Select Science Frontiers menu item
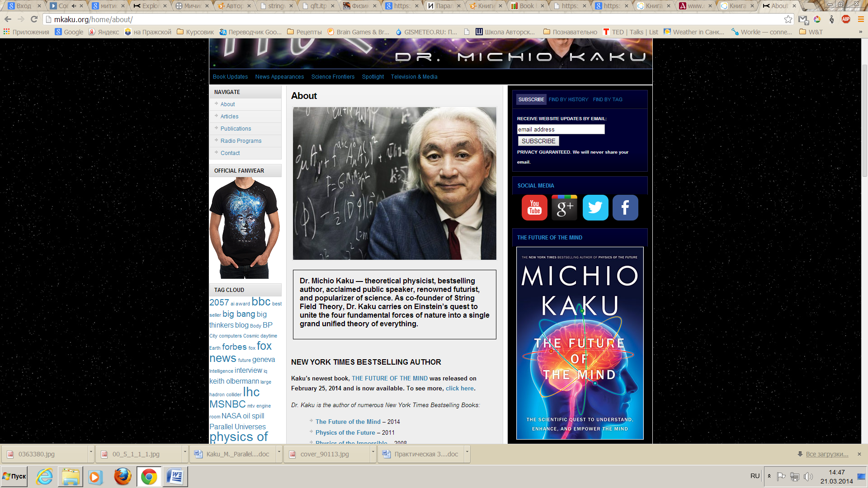This screenshot has height=488, width=868. pos(333,77)
